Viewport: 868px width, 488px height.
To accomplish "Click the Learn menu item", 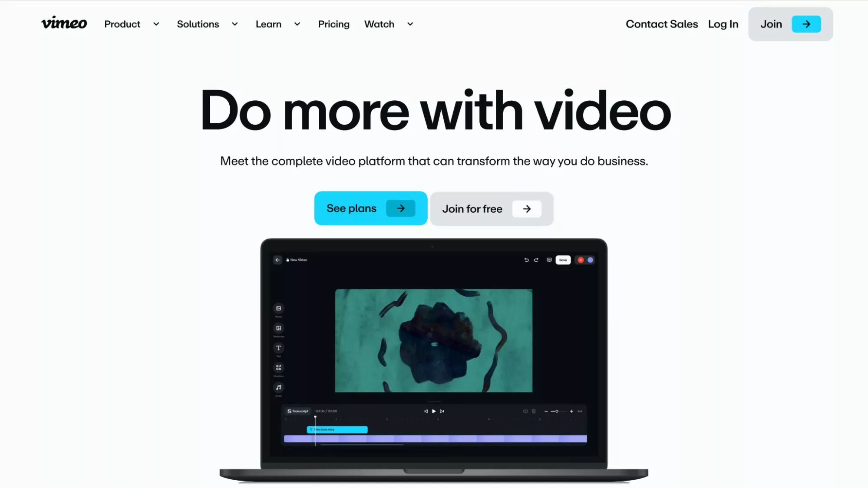I will (268, 24).
